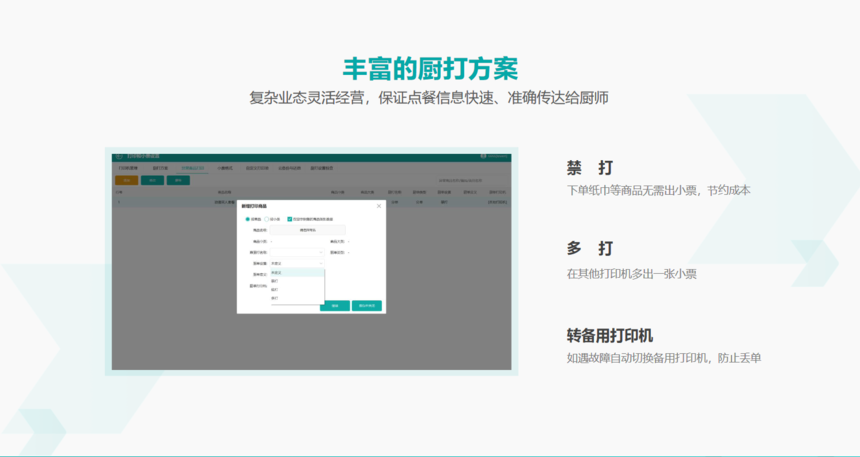Click the embedded kitchen print settings screenshot
Viewport: 860px width, 457px height.
(x=312, y=262)
